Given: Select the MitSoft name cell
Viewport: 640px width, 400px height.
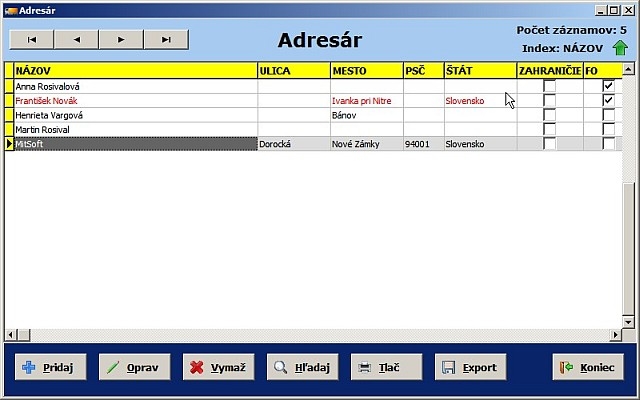Looking at the screenshot, I should [136, 144].
